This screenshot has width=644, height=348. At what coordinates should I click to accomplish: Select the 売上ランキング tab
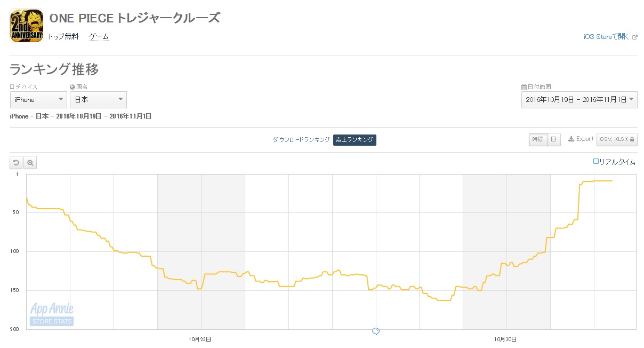pyautogui.click(x=355, y=140)
